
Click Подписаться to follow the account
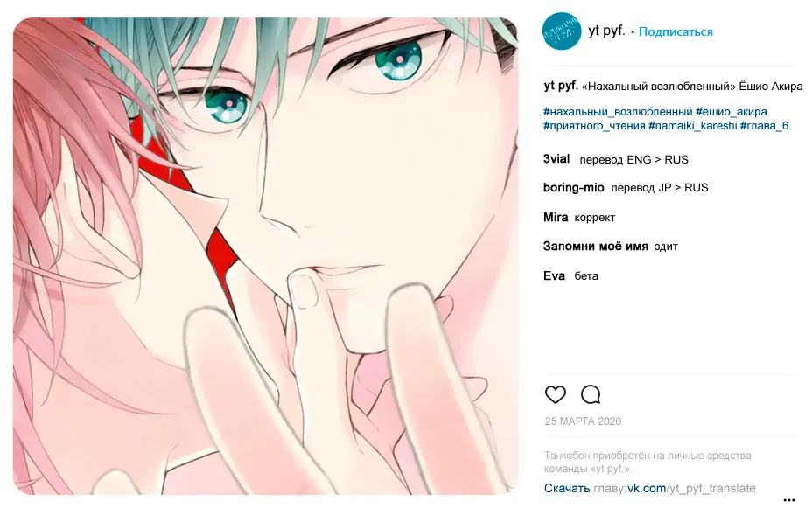675,31
